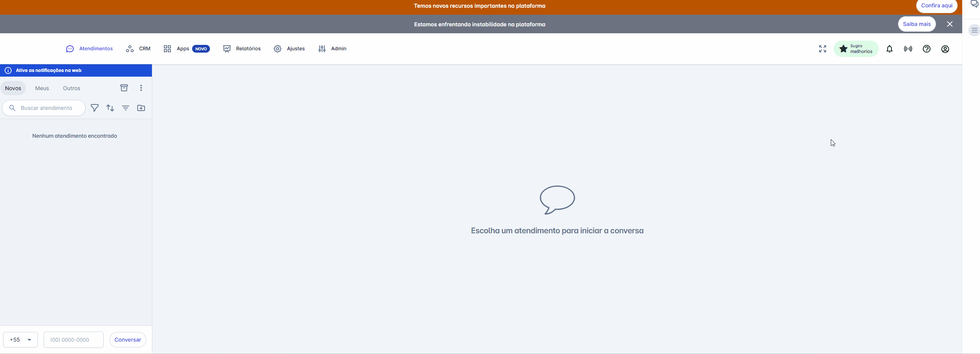
Task: Focus the Buscar atendimento search field
Action: point(46,108)
